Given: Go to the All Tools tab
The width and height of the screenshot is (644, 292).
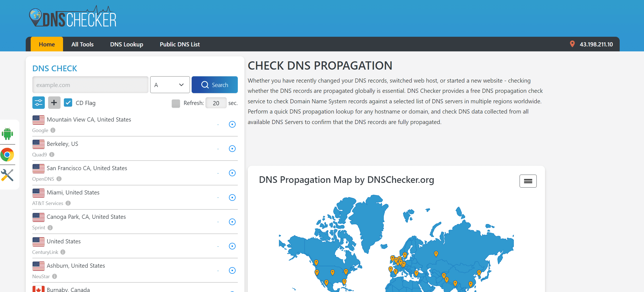Looking at the screenshot, I should (x=82, y=44).
